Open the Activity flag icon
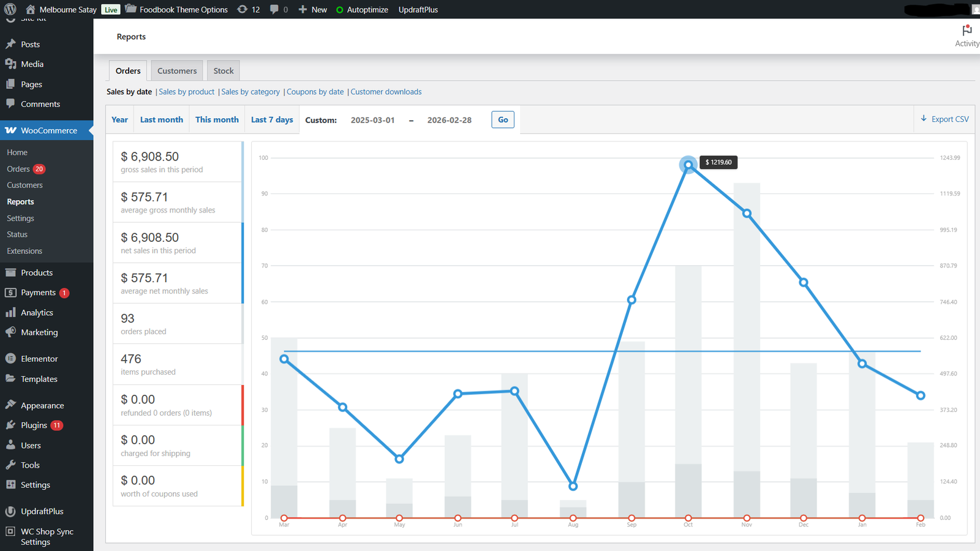 [x=967, y=30]
